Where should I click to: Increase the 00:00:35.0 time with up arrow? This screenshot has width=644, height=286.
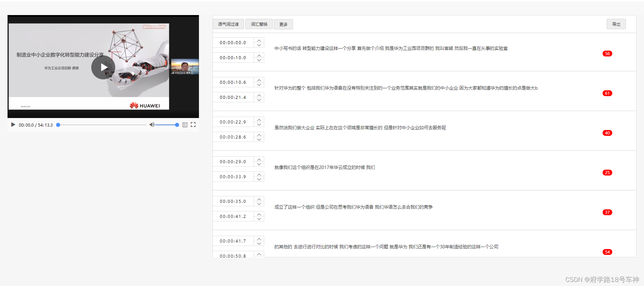tap(259, 199)
